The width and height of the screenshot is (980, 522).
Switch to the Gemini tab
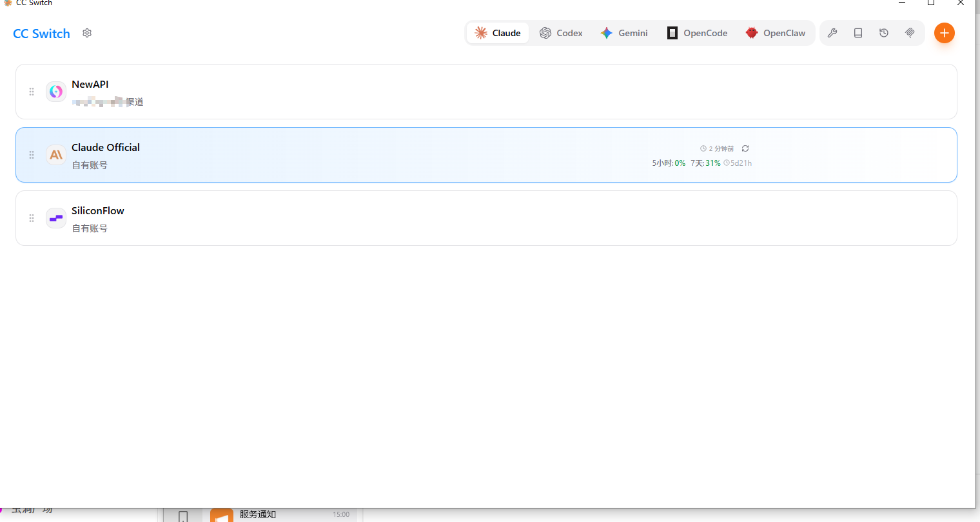624,33
